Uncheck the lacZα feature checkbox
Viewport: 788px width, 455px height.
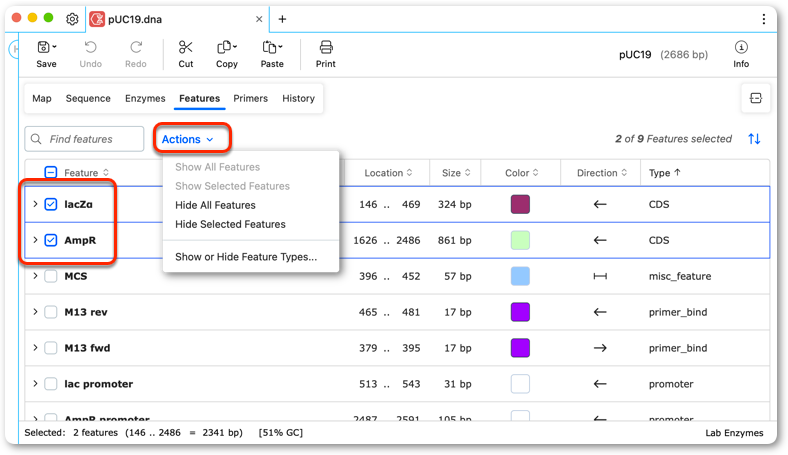(x=51, y=204)
